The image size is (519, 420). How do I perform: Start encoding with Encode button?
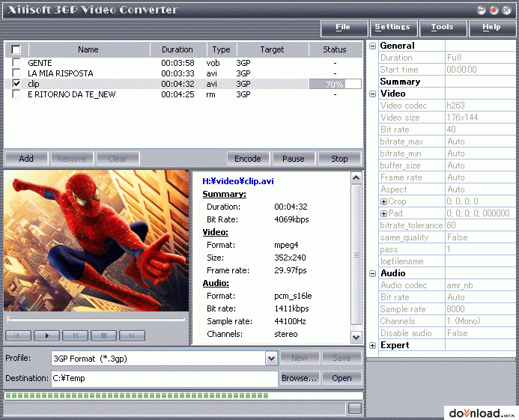[248, 159]
